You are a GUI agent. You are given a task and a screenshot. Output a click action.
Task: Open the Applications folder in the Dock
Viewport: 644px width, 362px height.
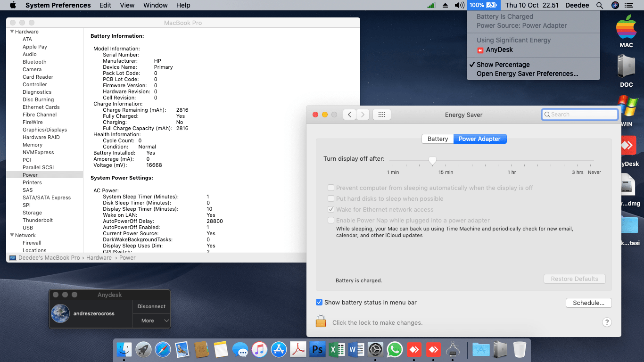[x=481, y=349]
